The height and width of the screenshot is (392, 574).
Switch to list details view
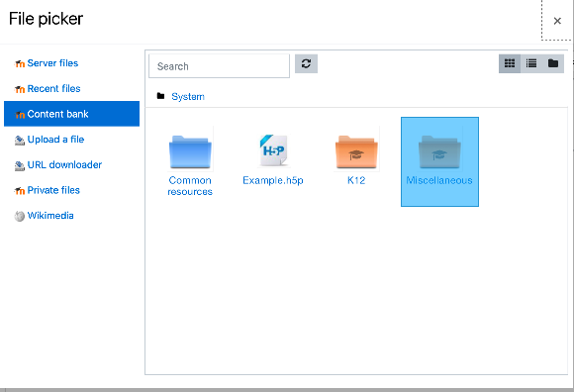pyautogui.click(x=531, y=63)
